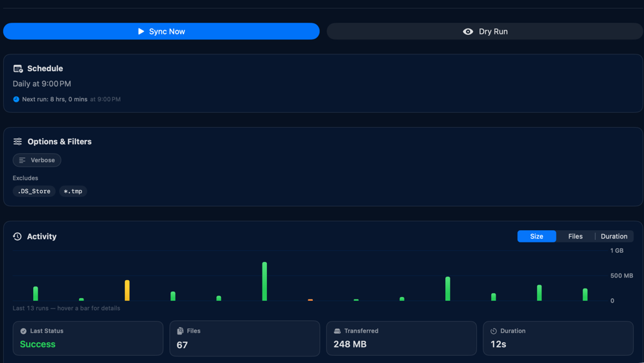Screen dimensions: 644x363
Task: Select the *.tmp exclude tag
Action: (73, 191)
